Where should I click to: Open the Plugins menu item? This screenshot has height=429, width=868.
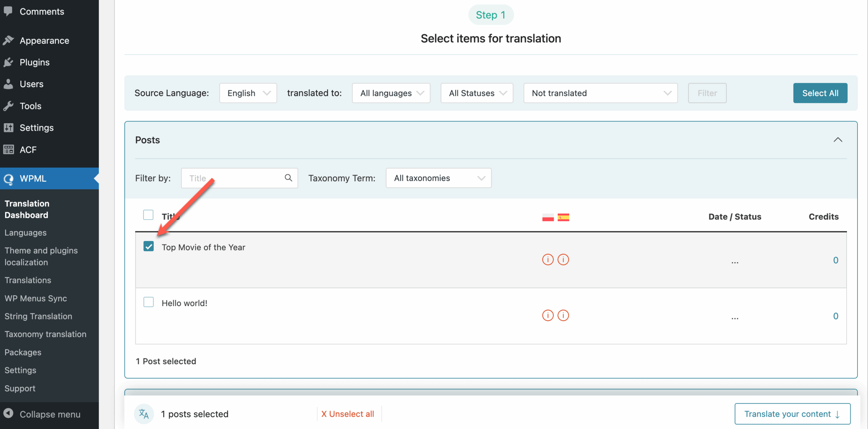point(50,62)
